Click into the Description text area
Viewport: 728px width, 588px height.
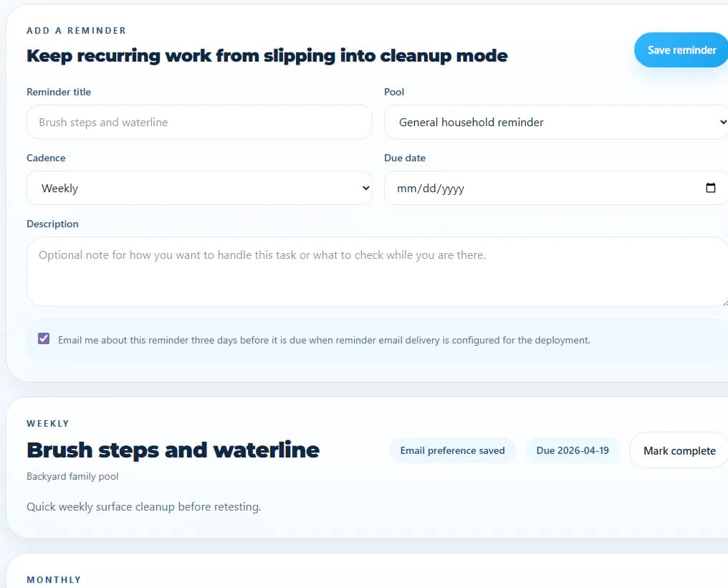coord(378,272)
